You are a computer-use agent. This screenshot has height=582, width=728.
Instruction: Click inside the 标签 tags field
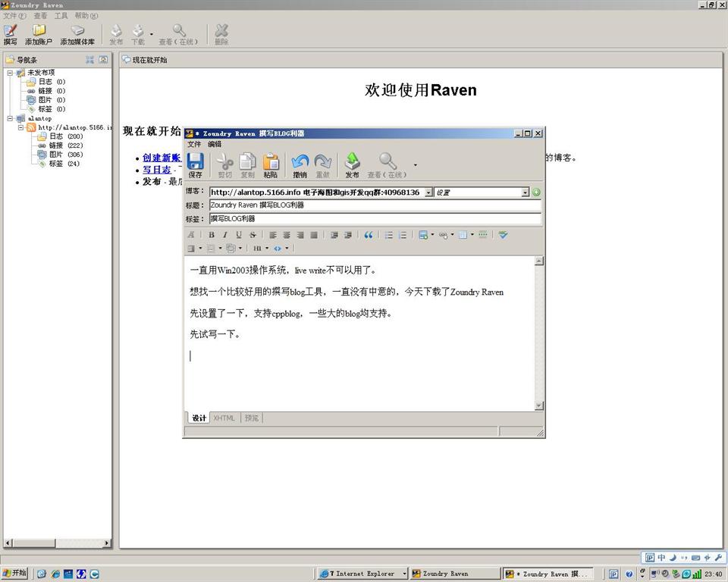[x=375, y=218]
